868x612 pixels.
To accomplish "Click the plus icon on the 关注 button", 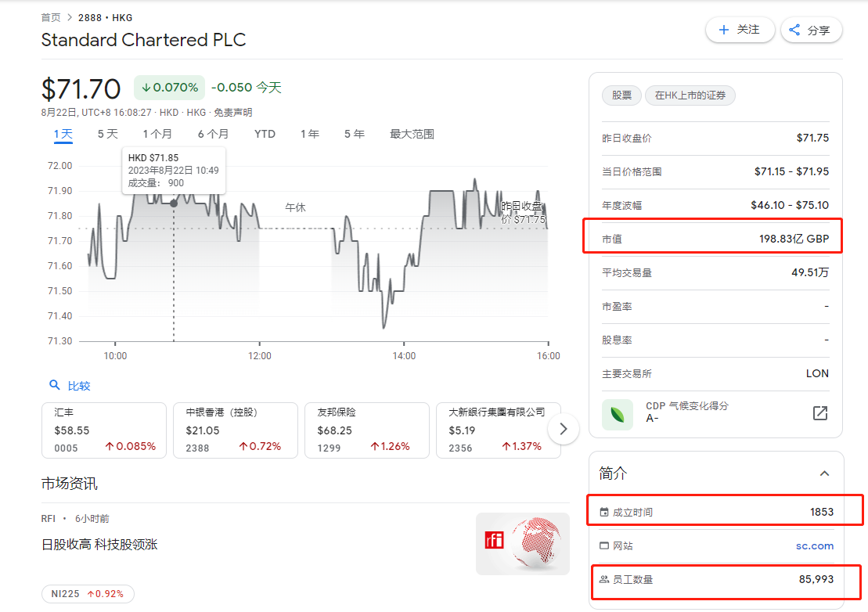I will (x=726, y=30).
